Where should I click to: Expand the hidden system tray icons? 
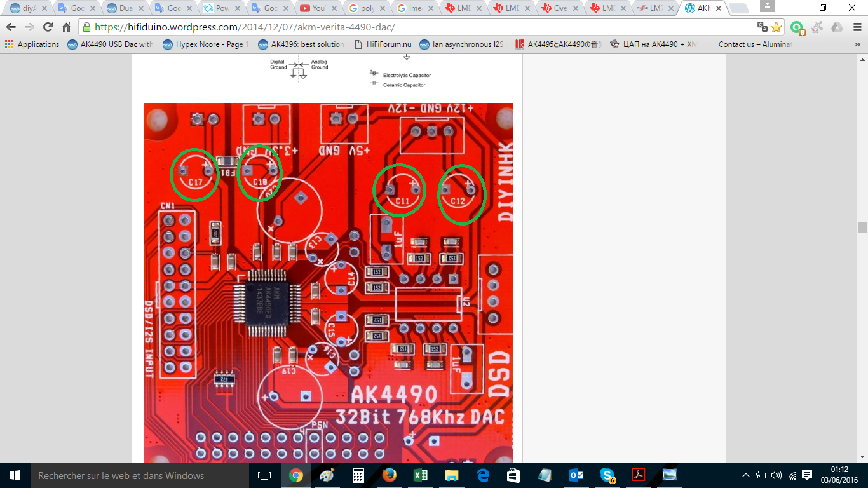point(746,475)
